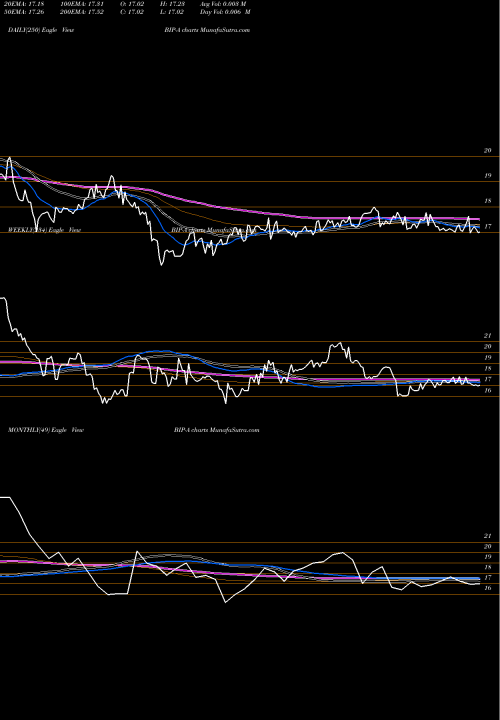Image resolution: width=500 pixels, height=720 pixels.
Task: Click 'BIP-A charts MunafaSutra.com' above monthly chart
Action: click(217, 430)
